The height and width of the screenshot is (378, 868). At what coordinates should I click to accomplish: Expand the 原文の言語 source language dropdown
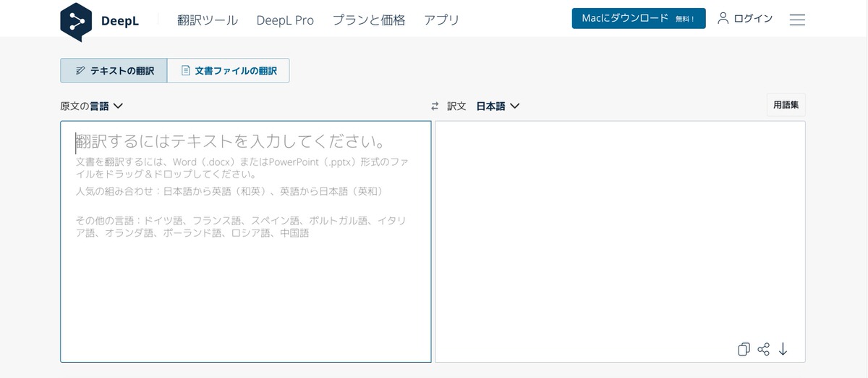coord(92,106)
